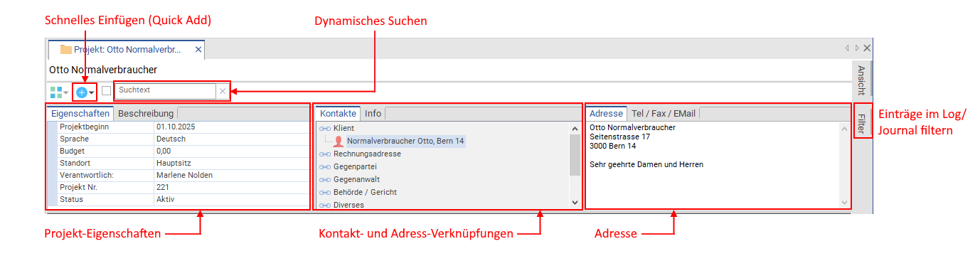Select the Diverses tree node
This screenshot has height=256, width=980.
348,205
